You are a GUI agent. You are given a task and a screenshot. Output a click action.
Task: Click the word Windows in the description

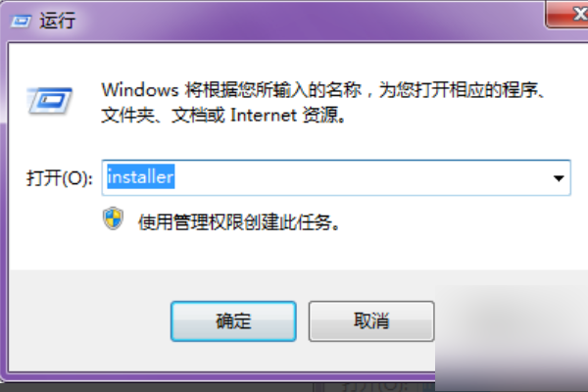click(x=140, y=90)
